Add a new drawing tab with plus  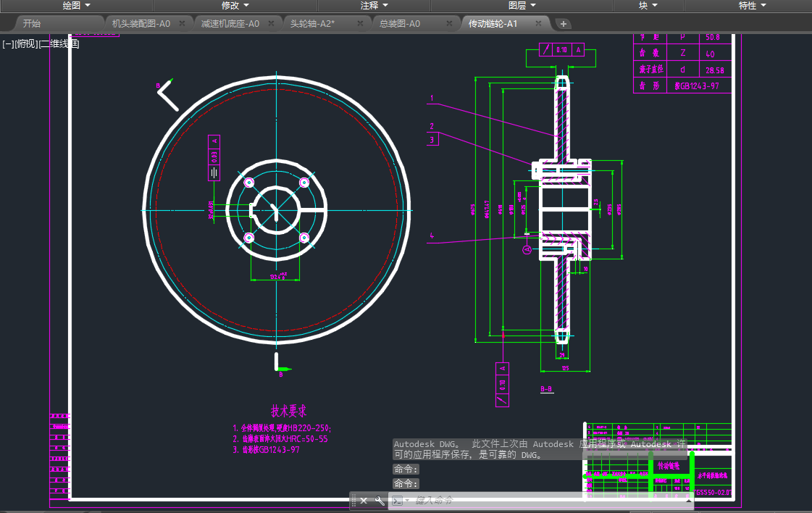point(564,24)
